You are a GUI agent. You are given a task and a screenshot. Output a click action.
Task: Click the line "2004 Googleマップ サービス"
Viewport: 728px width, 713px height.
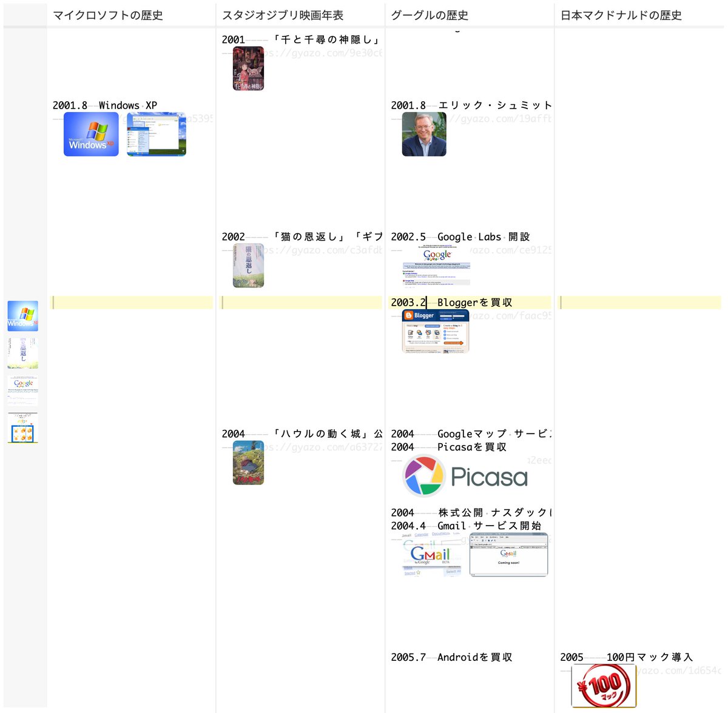471,433
